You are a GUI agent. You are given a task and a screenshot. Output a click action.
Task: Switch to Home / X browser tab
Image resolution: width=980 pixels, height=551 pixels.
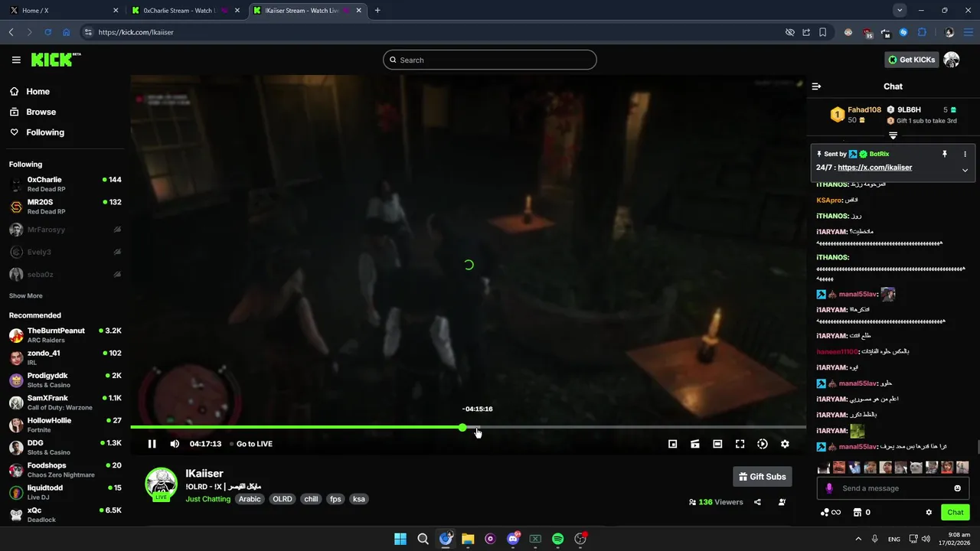(63, 11)
